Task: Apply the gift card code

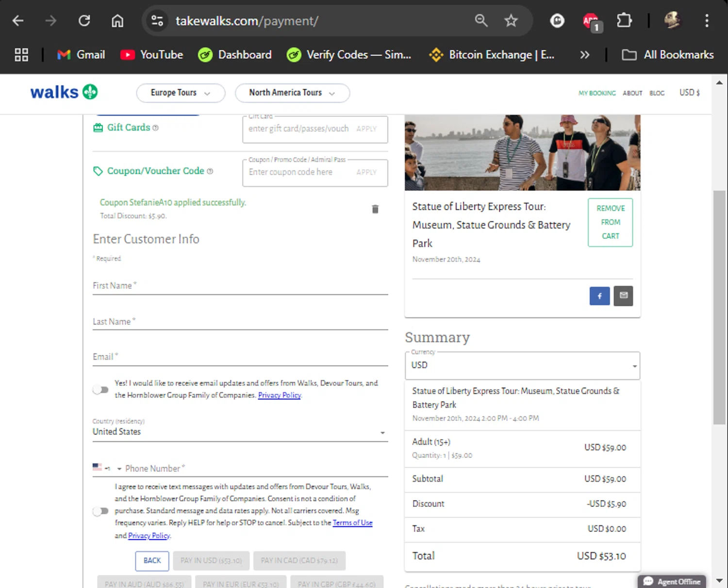Action: point(366,129)
